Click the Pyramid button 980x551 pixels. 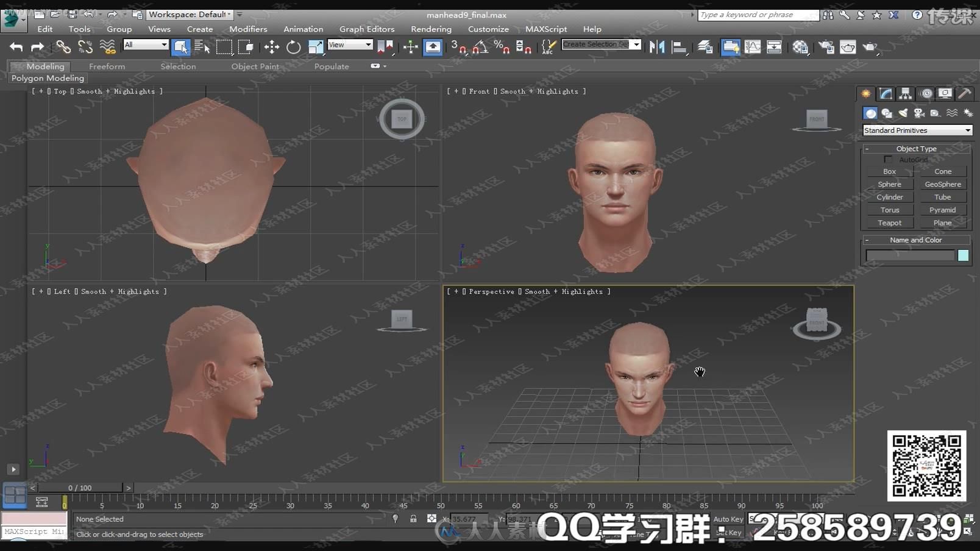click(x=943, y=210)
